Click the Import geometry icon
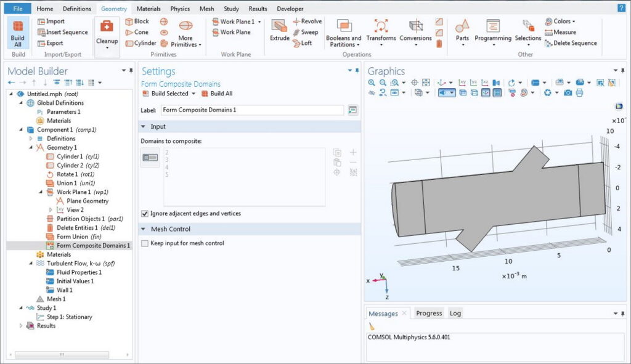Viewport: 631px width, 364px height. [x=51, y=22]
